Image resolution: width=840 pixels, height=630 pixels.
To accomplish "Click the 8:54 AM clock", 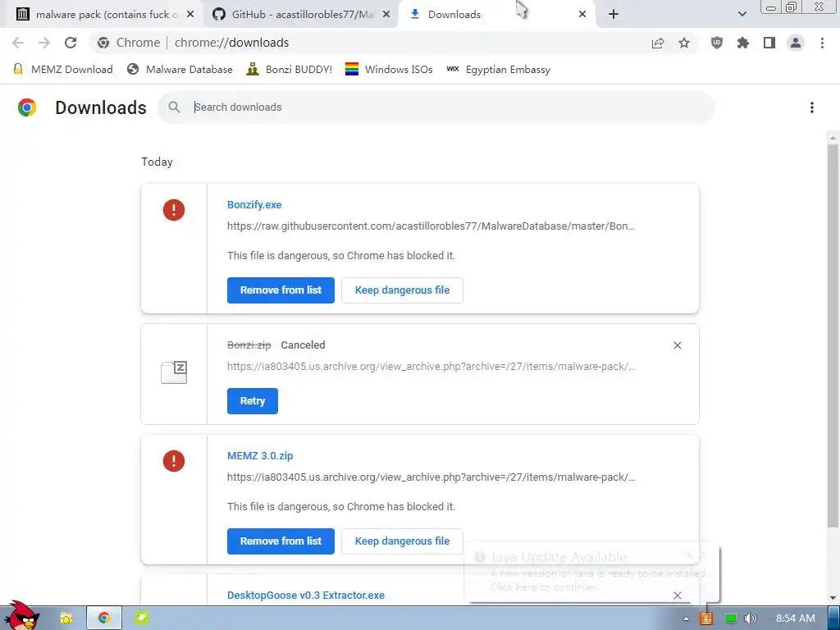I will click(796, 619).
